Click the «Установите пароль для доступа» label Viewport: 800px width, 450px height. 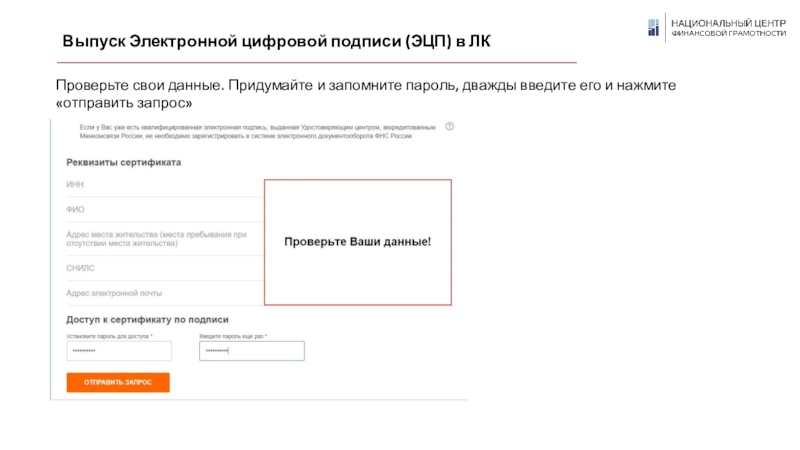[x=109, y=336]
